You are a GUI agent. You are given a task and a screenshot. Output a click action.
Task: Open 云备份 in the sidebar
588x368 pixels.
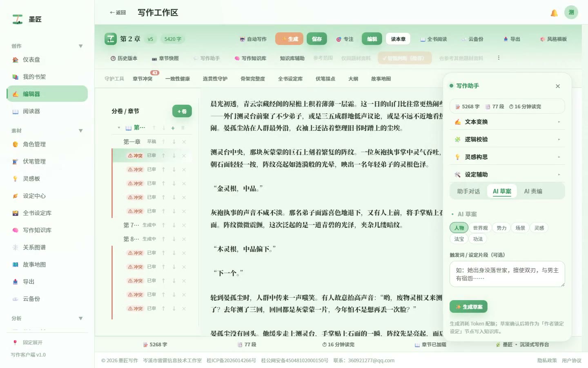pos(47,299)
